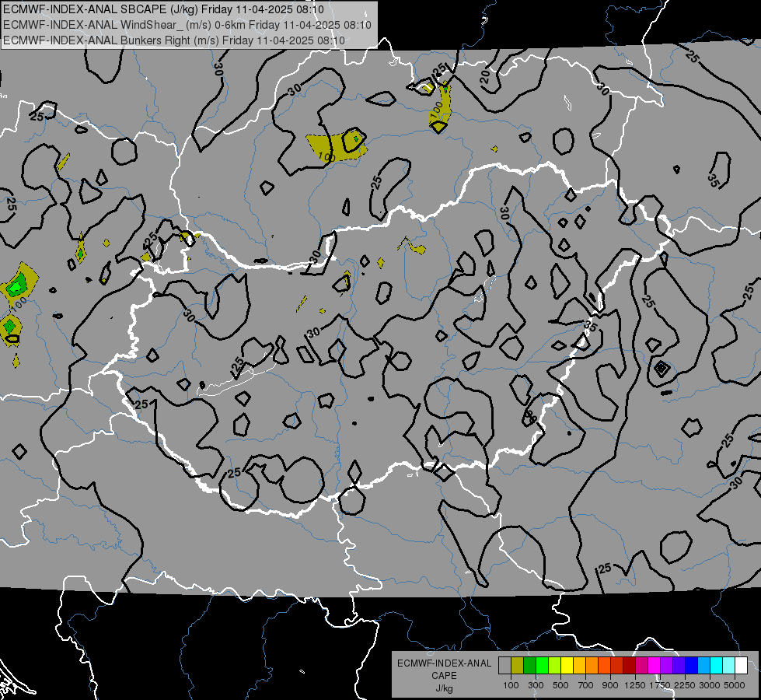Select the bright magenta legend swatch

coord(655,666)
